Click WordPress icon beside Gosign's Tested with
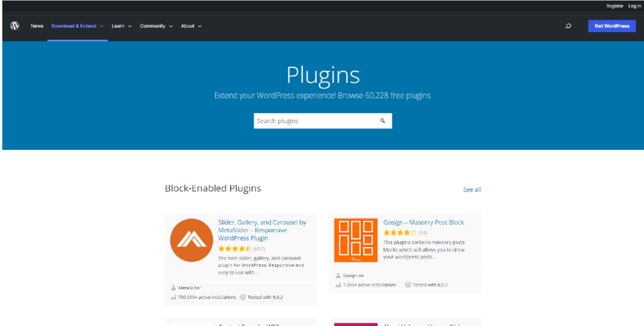644x326 pixels. pos(408,284)
